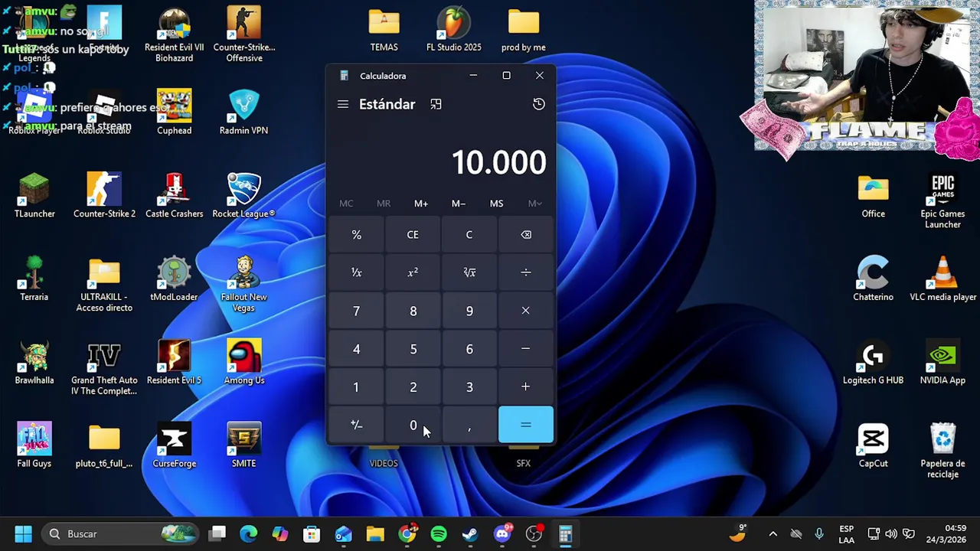Viewport: 980px width, 551px height.
Task: Select the Chatterino desktop icon
Action: (x=873, y=279)
